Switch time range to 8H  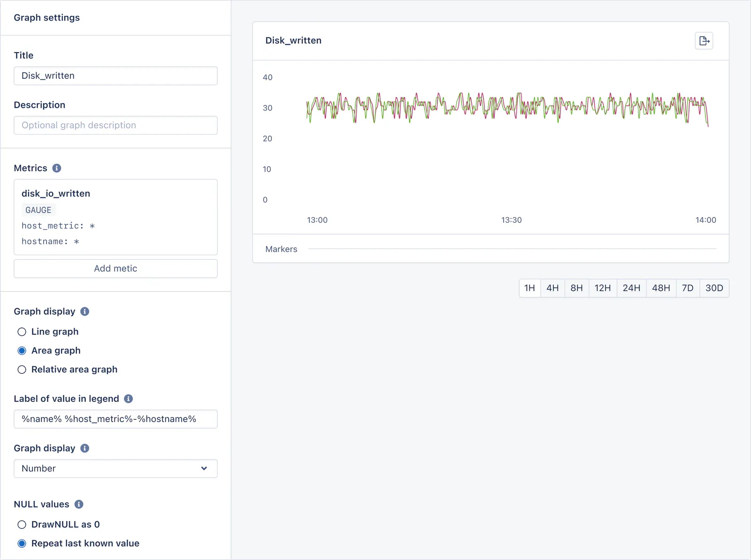(x=576, y=288)
